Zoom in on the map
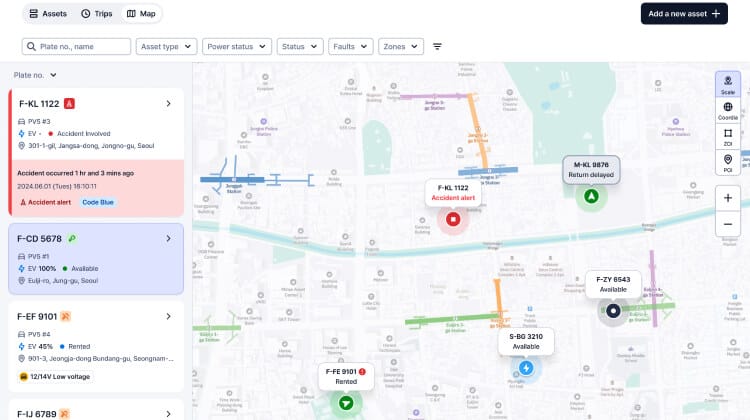Screen dimensions: 750x420 pos(728,198)
